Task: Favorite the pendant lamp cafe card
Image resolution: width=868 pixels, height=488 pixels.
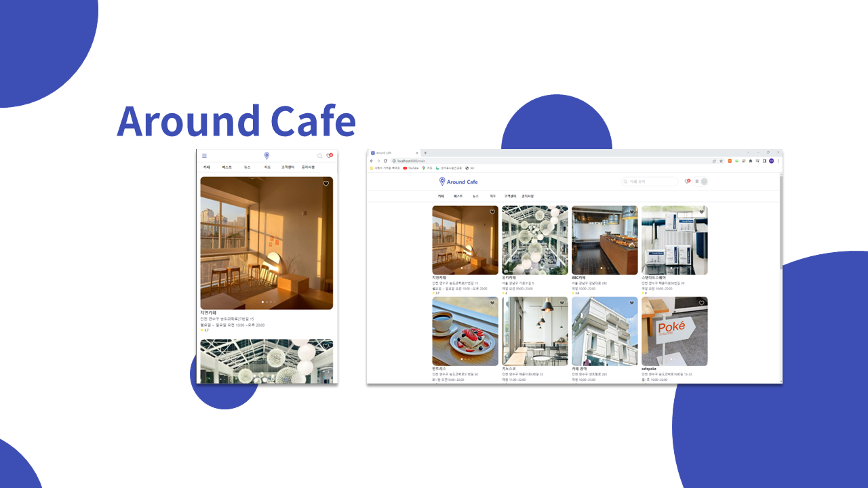Action: [x=562, y=303]
